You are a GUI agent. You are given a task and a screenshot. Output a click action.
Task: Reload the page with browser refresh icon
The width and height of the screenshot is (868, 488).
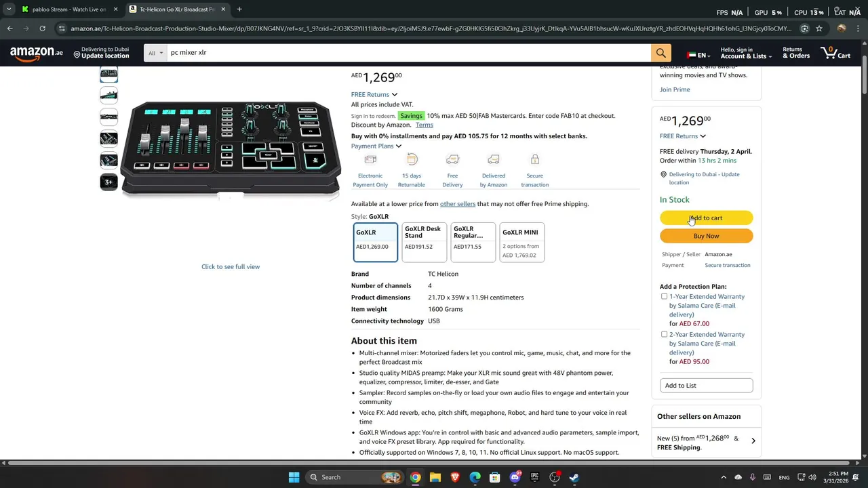point(42,28)
